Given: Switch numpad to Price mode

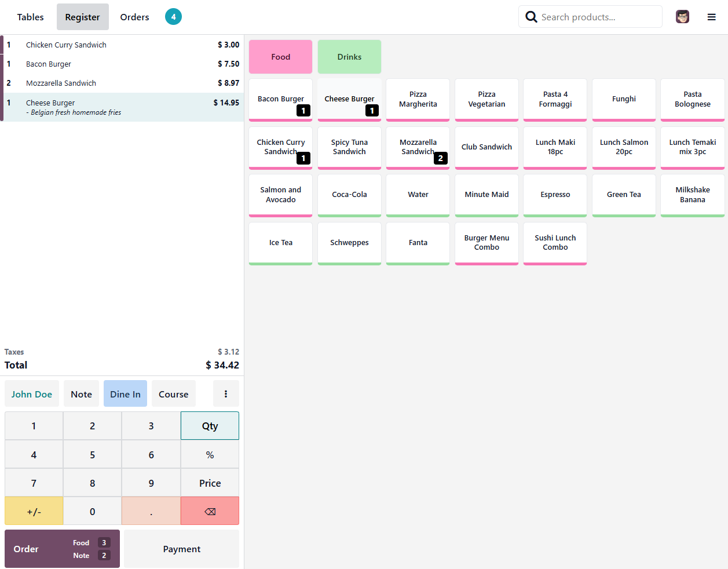Looking at the screenshot, I should pyautogui.click(x=210, y=483).
